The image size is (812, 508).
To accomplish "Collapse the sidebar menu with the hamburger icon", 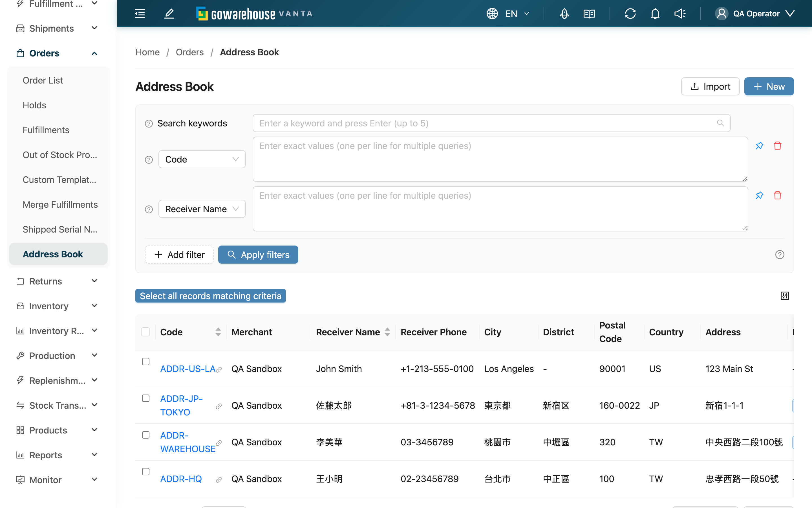I will pyautogui.click(x=140, y=14).
